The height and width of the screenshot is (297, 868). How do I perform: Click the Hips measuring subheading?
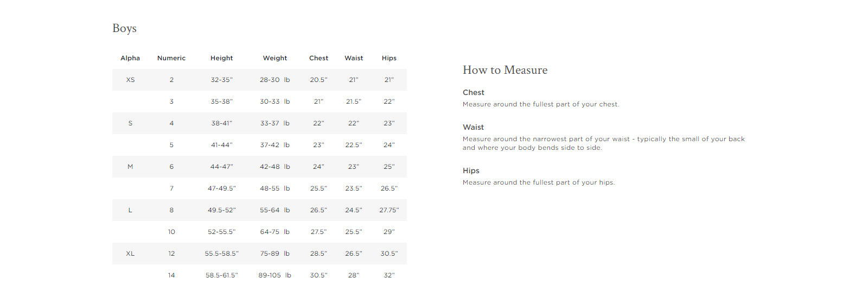pyautogui.click(x=471, y=170)
